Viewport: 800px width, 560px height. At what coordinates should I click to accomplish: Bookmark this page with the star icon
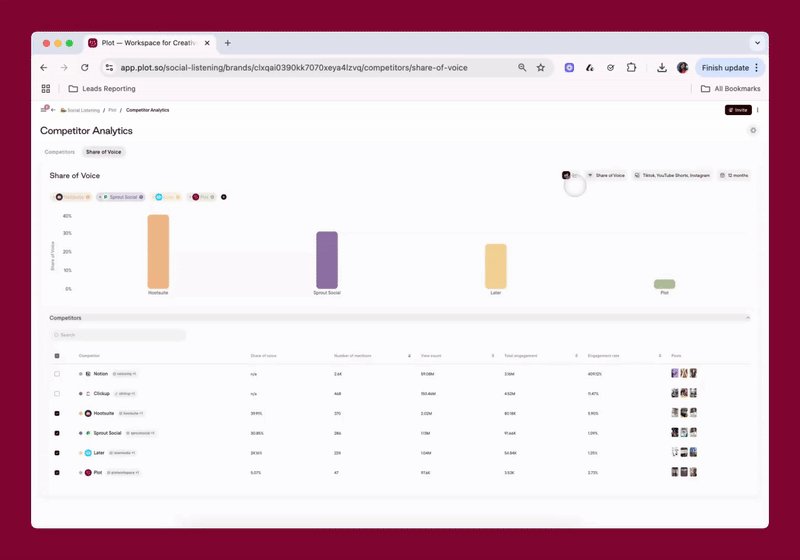pyautogui.click(x=541, y=67)
